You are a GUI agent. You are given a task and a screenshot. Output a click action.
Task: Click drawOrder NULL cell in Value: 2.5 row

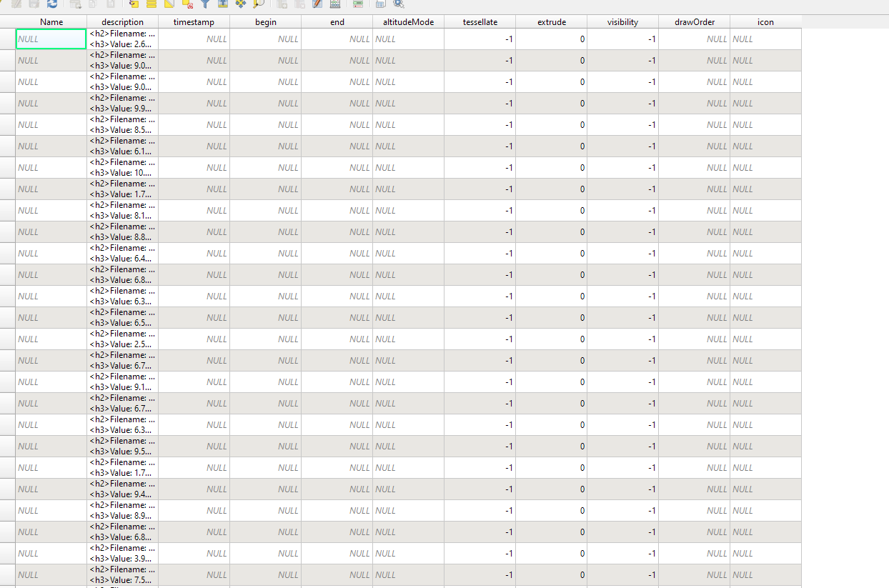point(695,339)
